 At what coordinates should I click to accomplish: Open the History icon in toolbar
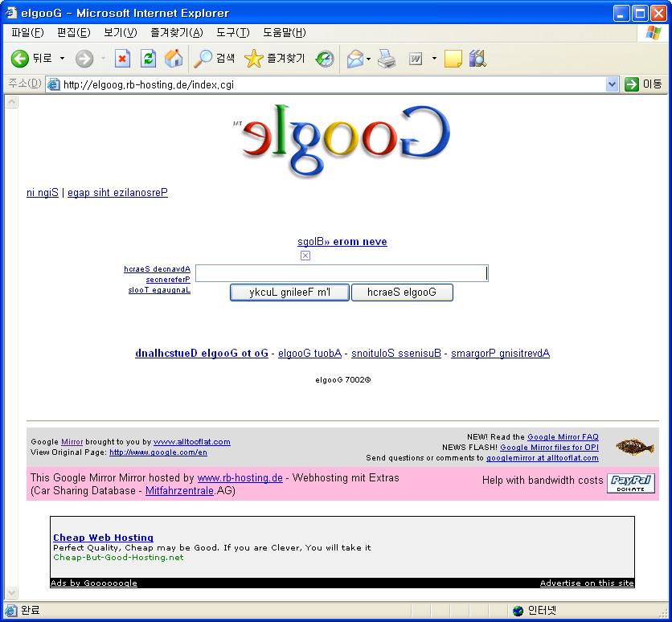click(325, 59)
